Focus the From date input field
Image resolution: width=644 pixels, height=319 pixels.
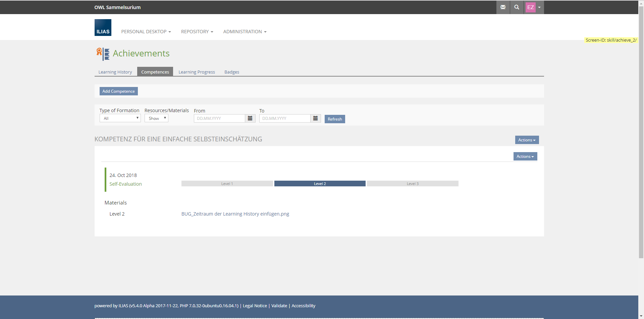click(219, 119)
